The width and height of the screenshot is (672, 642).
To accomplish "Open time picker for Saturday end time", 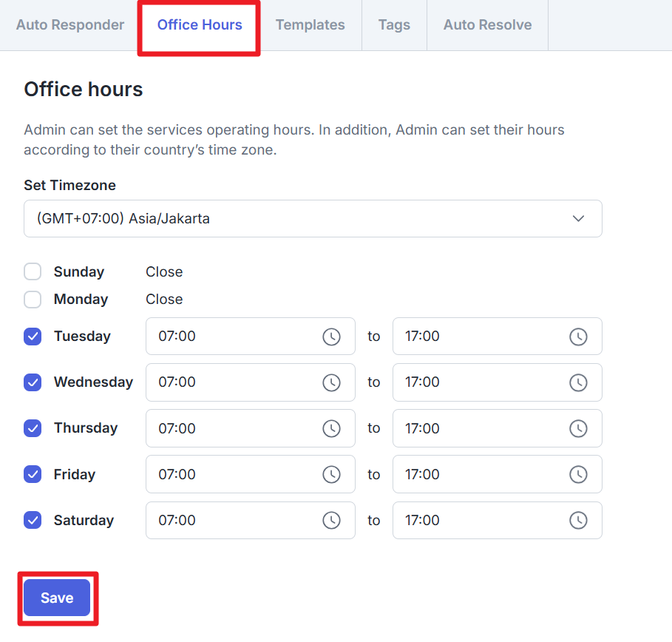I will coord(578,520).
